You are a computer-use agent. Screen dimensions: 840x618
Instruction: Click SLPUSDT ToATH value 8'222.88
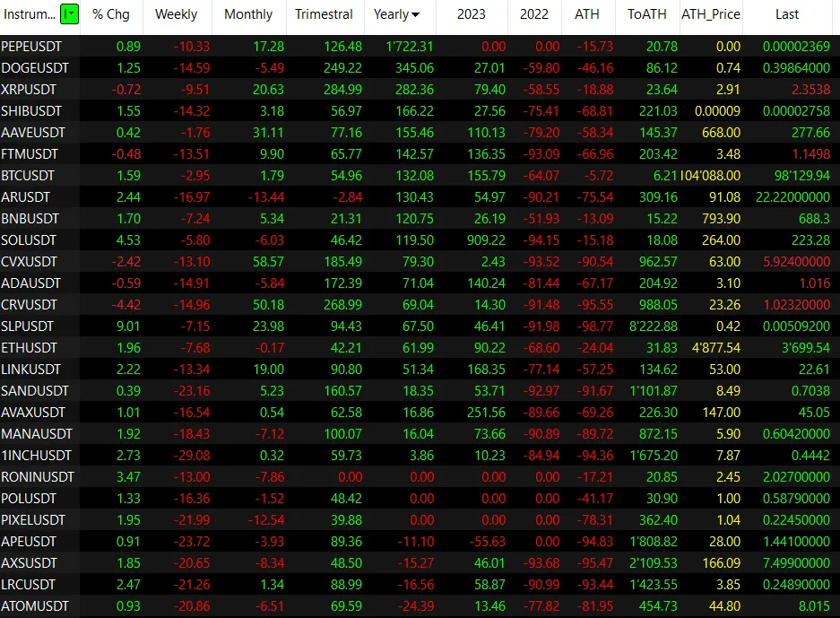(654, 326)
